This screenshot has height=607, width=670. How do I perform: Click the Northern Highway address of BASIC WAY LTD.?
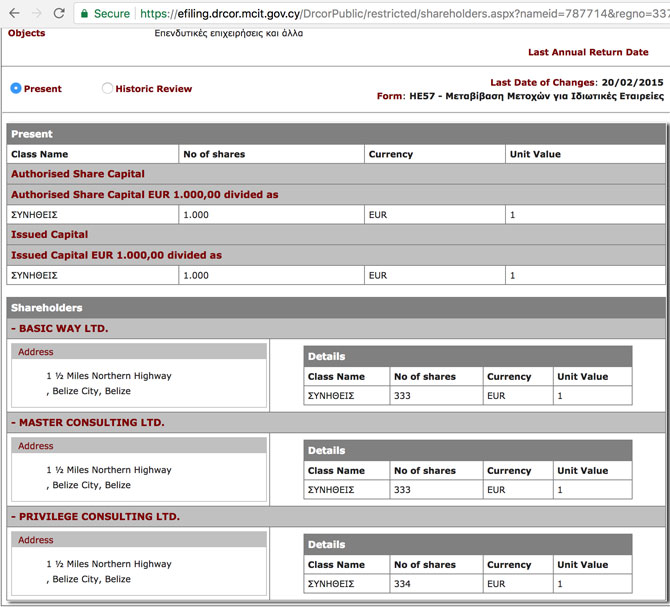point(109,376)
